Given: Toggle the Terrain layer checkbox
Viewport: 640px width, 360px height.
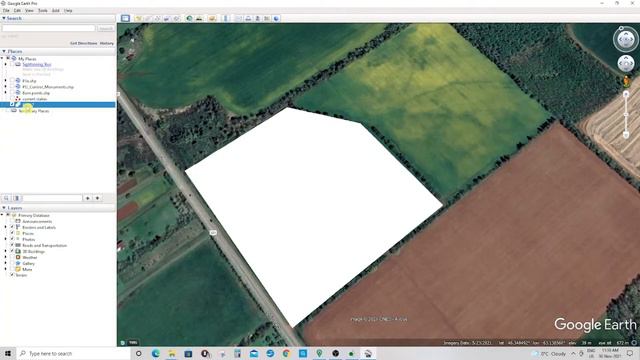Looking at the screenshot, I should [12, 275].
